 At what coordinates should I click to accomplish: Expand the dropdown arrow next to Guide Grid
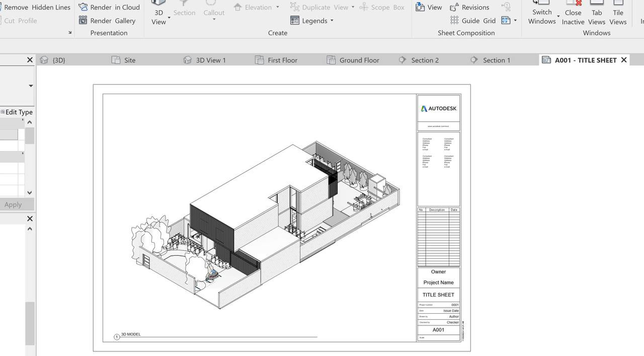coord(515,21)
